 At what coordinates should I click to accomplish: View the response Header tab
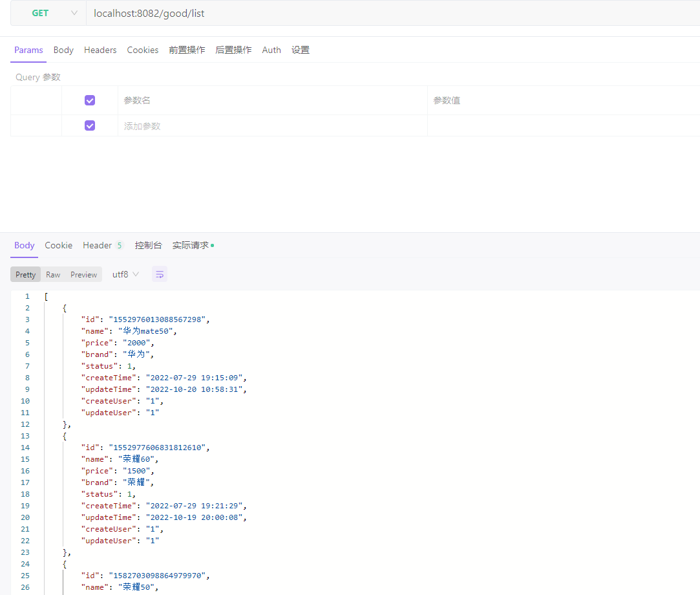98,245
